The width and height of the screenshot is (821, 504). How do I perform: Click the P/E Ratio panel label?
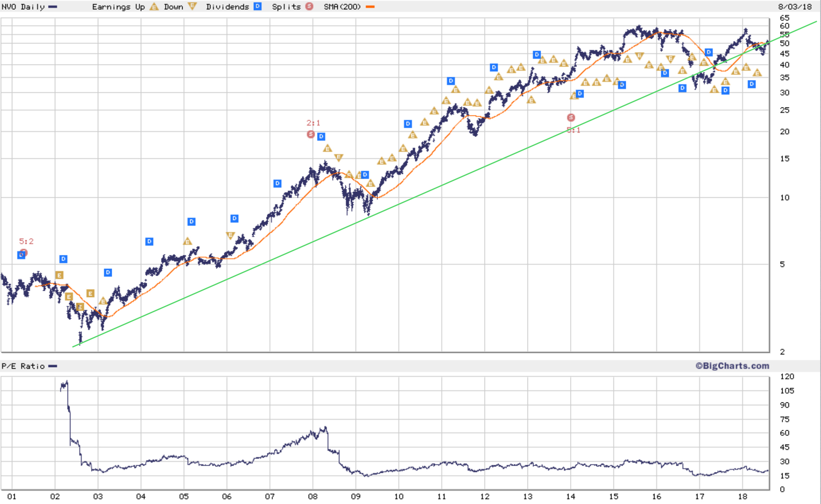pos(23,366)
